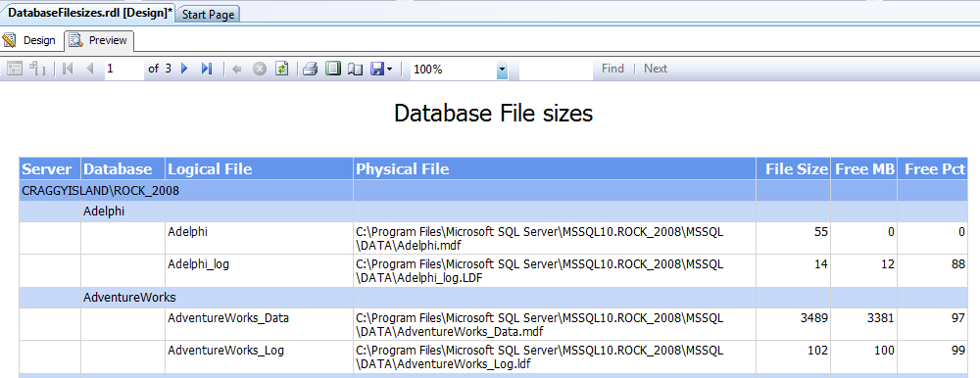Print the report

(311, 69)
